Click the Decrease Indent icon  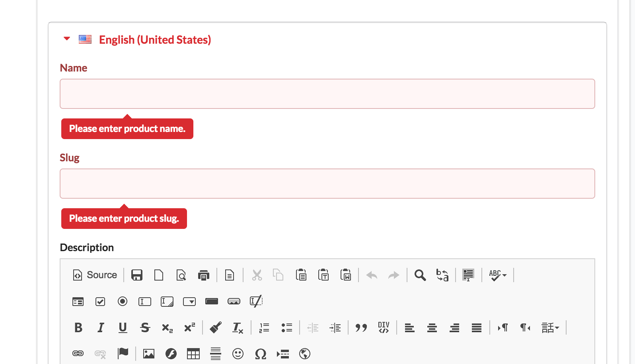[313, 328]
